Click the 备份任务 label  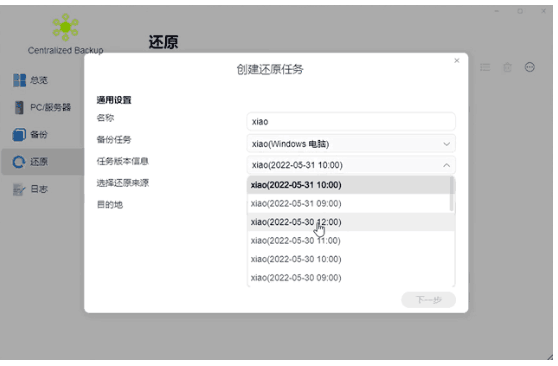click(x=114, y=140)
